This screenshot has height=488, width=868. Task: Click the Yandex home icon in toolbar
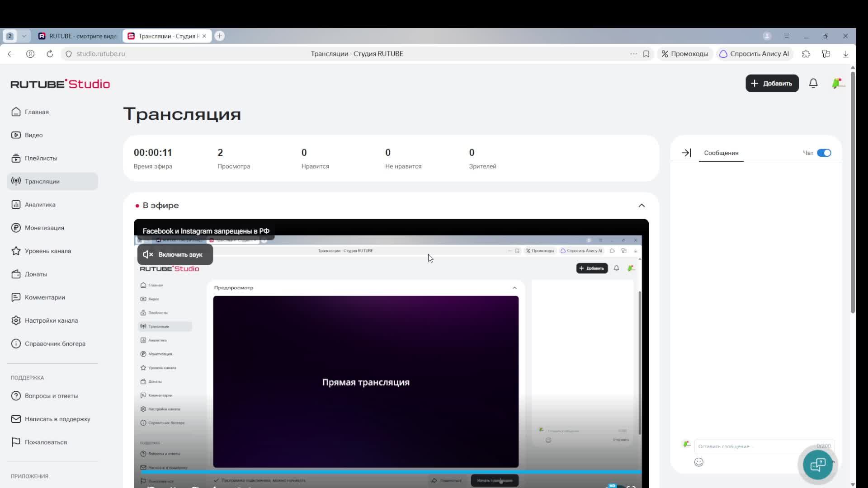(30, 54)
